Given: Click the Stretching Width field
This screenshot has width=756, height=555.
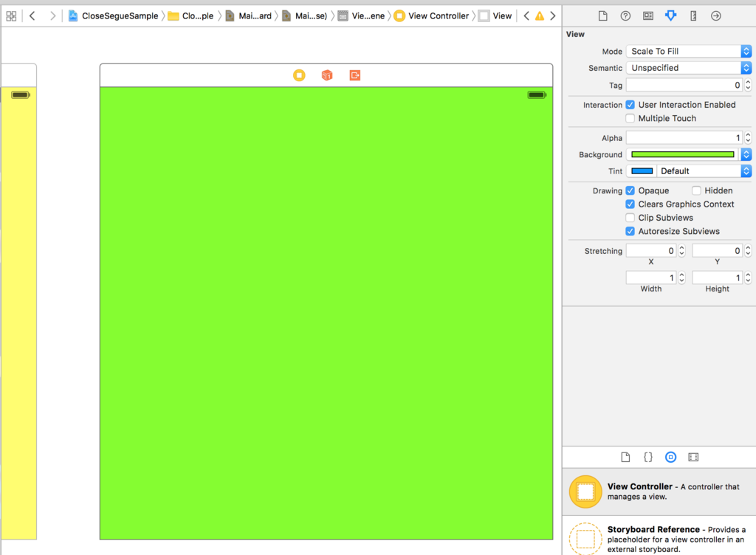Looking at the screenshot, I should click(x=651, y=277).
